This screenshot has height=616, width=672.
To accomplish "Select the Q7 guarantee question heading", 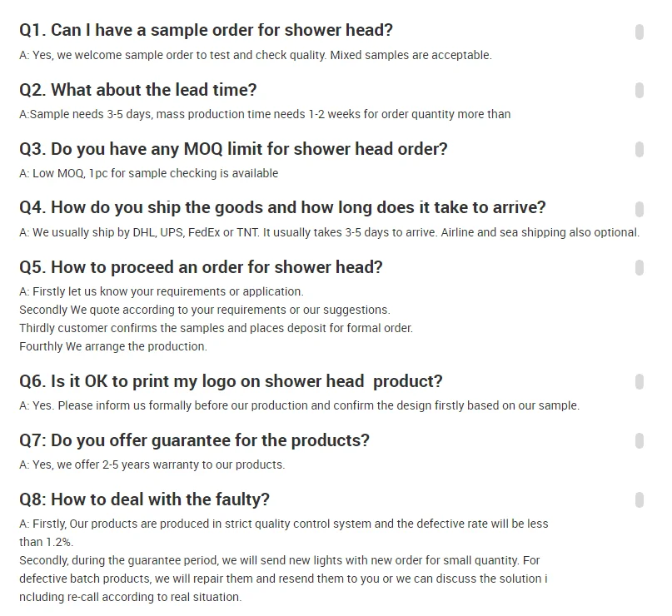I will 194,440.
